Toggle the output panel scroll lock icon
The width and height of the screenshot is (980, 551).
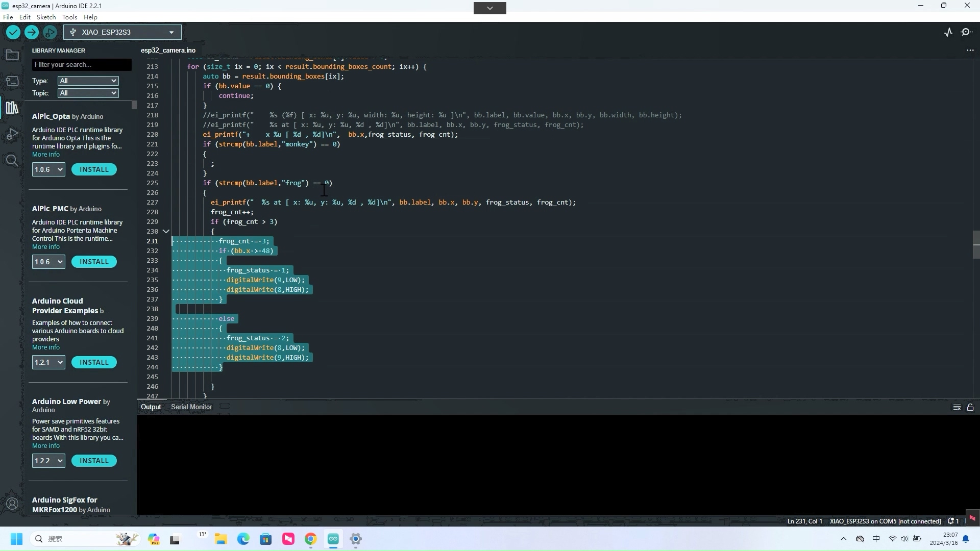point(970,407)
